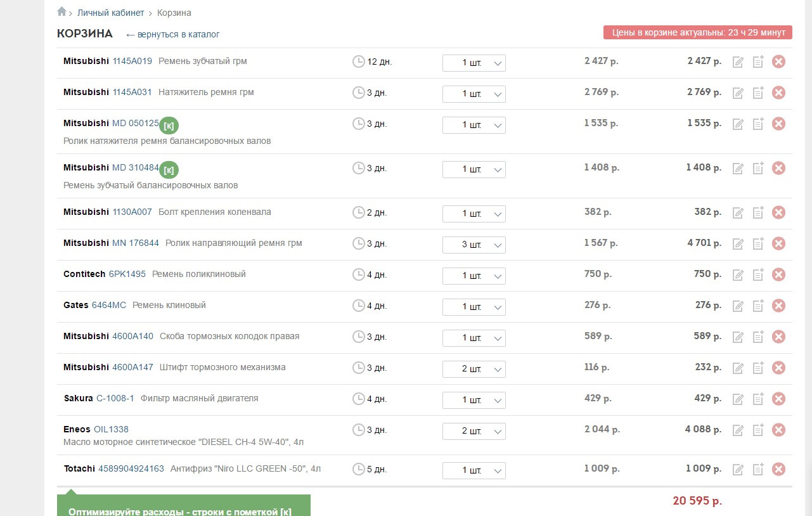Click green [K] badge next to MD 310484
Image resolution: width=812 pixels, height=516 pixels.
pos(169,170)
